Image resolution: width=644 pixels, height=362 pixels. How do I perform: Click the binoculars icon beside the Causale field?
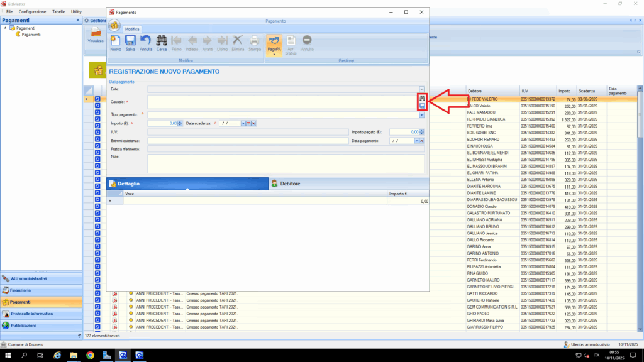[423, 99]
